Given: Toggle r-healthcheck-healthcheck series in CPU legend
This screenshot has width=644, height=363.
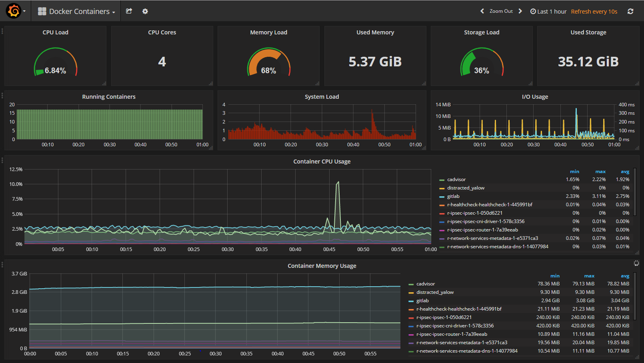Looking at the screenshot, I should click(x=490, y=205).
